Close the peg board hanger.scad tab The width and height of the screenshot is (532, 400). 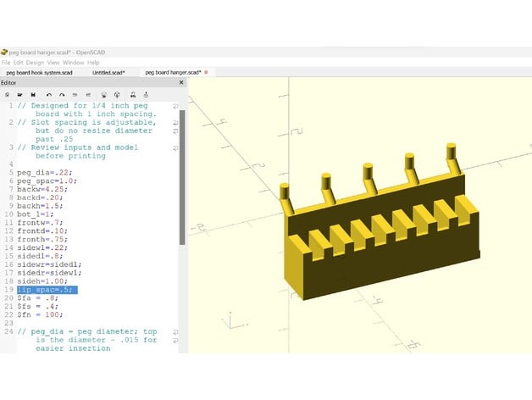pos(206,72)
